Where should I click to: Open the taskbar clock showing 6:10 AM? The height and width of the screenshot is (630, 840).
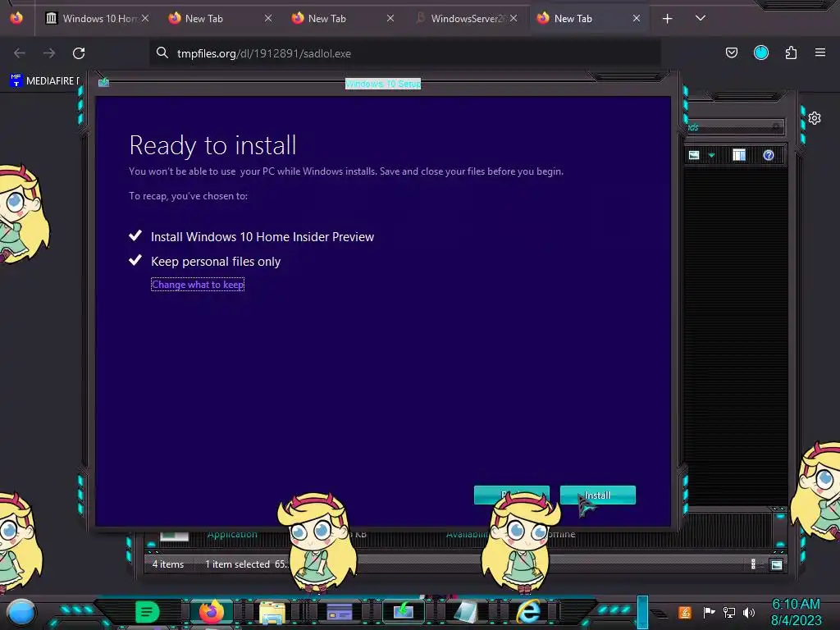(x=796, y=612)
